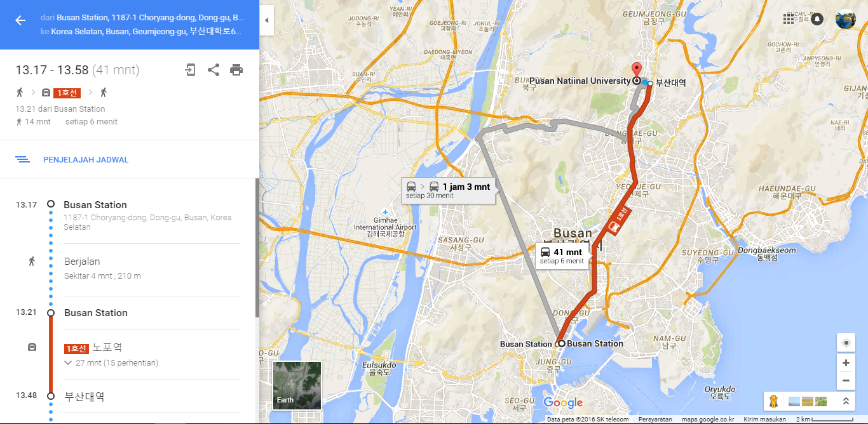The height and width of the screenshot is (424, 868).
Task: Select the 41 mnt route label
Action: [x=562, y=256]
